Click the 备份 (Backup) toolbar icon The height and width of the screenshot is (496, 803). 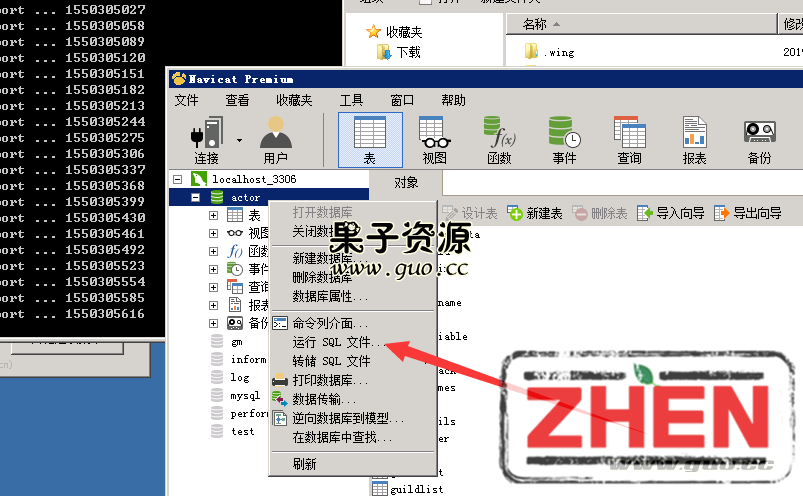759,139
